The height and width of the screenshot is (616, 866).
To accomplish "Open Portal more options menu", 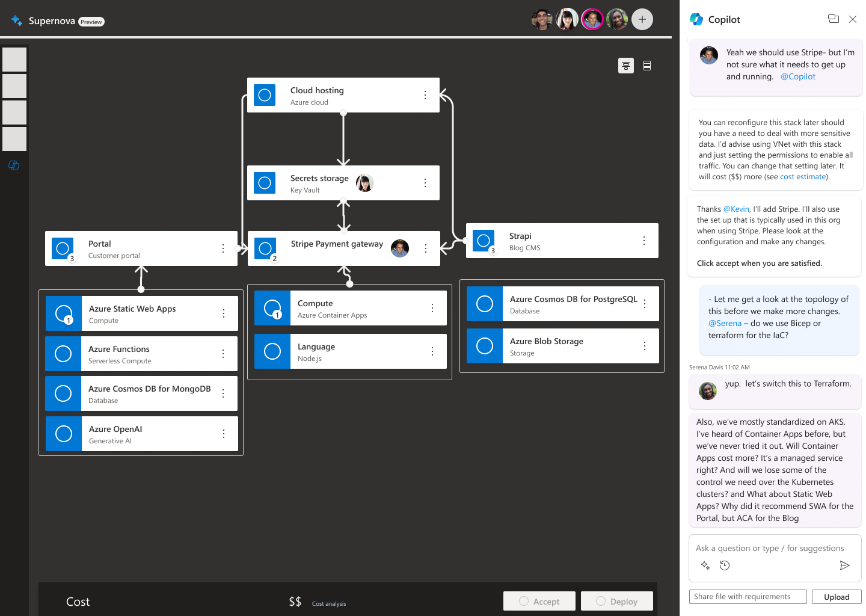I will pos(223,248).
